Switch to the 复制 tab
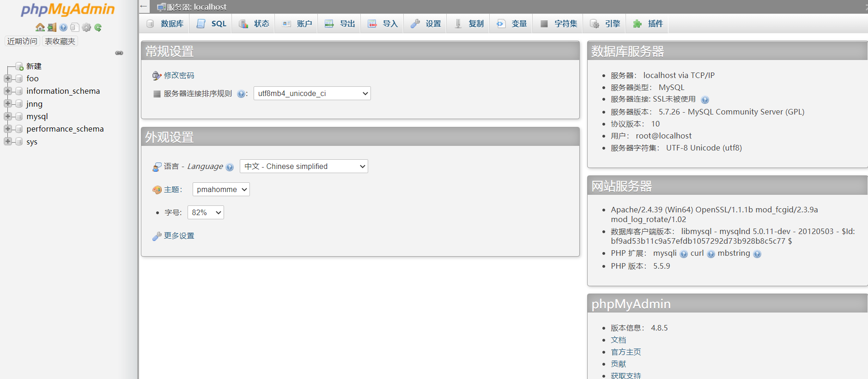The width and height of the screenshot is (868, 379). pyautogui.click(x=468, y=24)
